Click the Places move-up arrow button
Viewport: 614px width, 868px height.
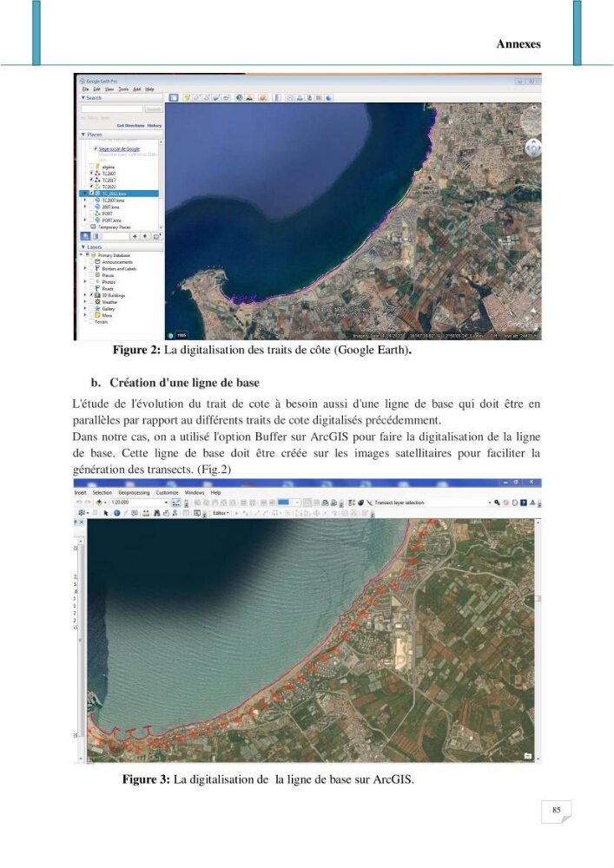click(135, 236)
